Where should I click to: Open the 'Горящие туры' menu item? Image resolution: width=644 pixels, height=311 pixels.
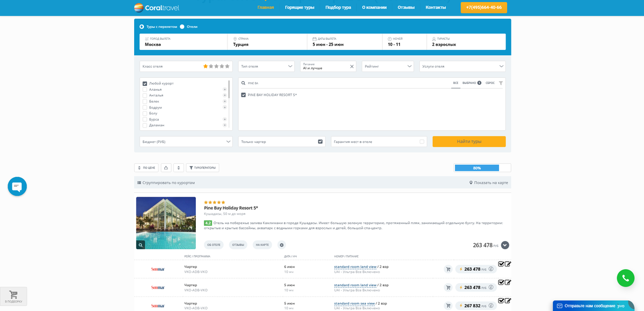[300, 8]
